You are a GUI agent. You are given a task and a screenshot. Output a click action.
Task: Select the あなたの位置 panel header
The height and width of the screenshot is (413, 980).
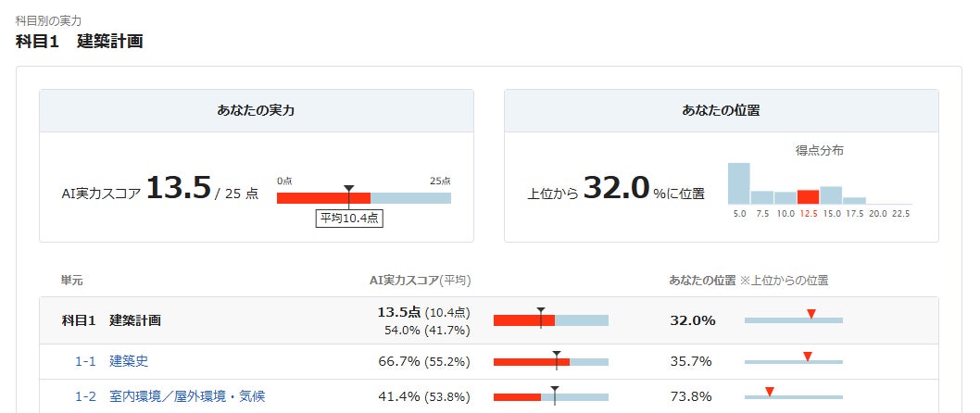click(721, 111)
